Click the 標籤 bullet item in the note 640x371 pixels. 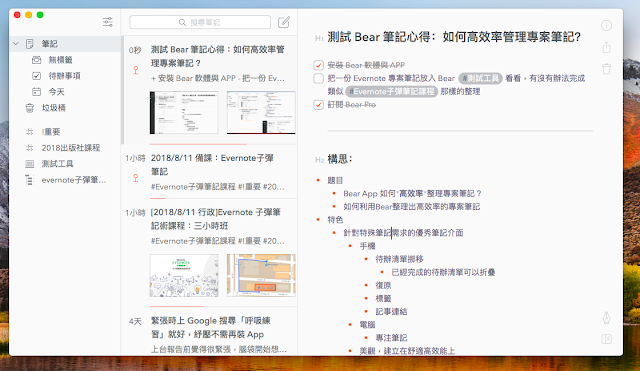pyautogui.click(x=383, y=298)
